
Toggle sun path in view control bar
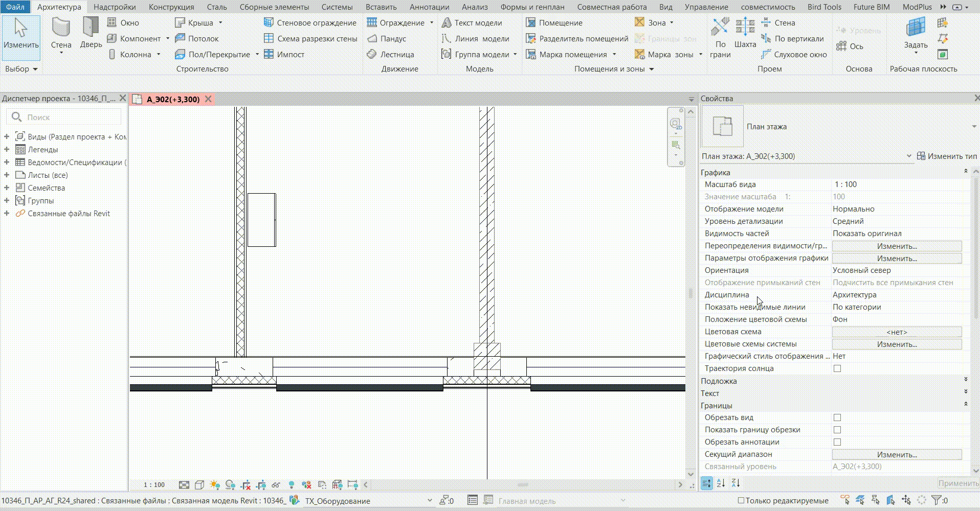coord(215,484)
